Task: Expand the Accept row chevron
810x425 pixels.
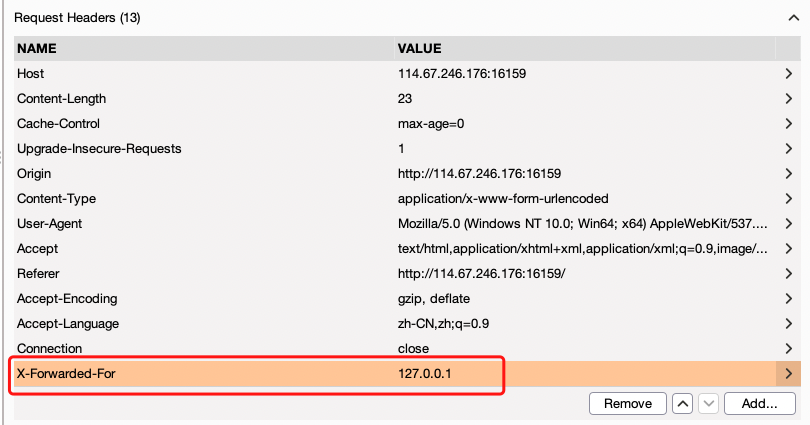Action: pyautogui.click(x=788, y=248)
